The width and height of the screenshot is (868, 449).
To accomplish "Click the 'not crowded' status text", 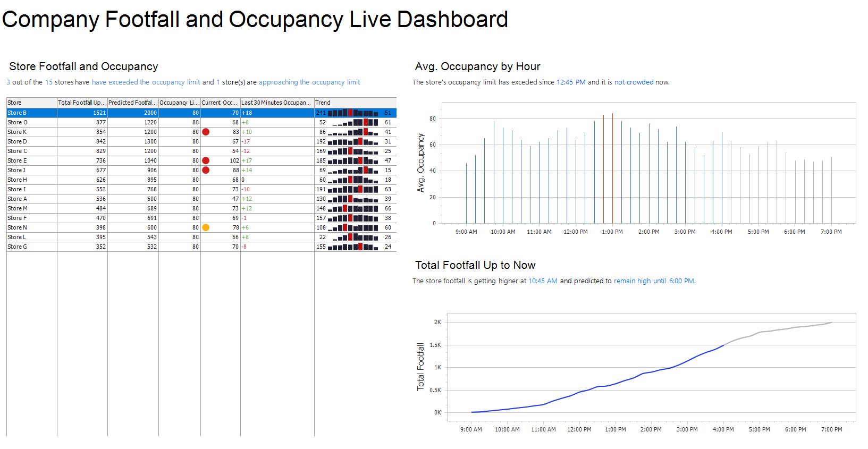I will [x=634, y=82].
